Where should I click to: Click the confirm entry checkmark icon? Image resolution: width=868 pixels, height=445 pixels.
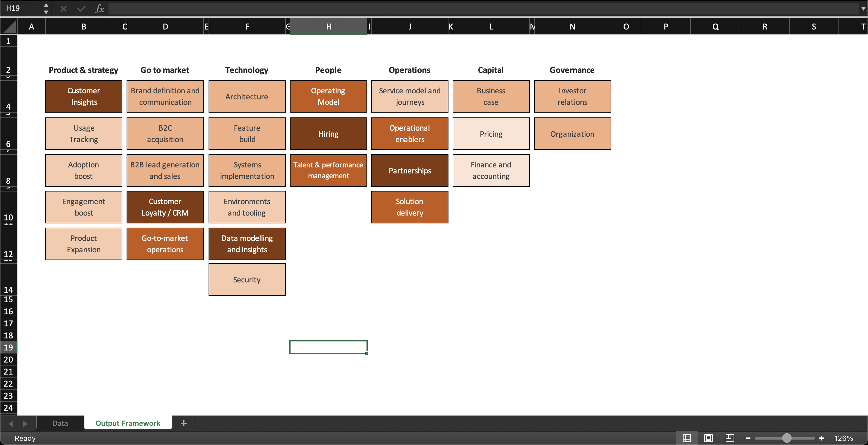[81, 8]
